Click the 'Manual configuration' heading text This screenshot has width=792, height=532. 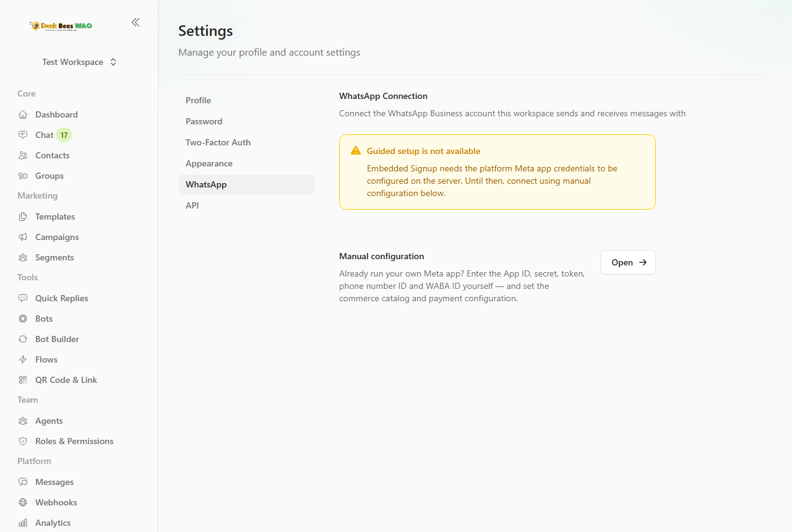[x=382, y=256]
